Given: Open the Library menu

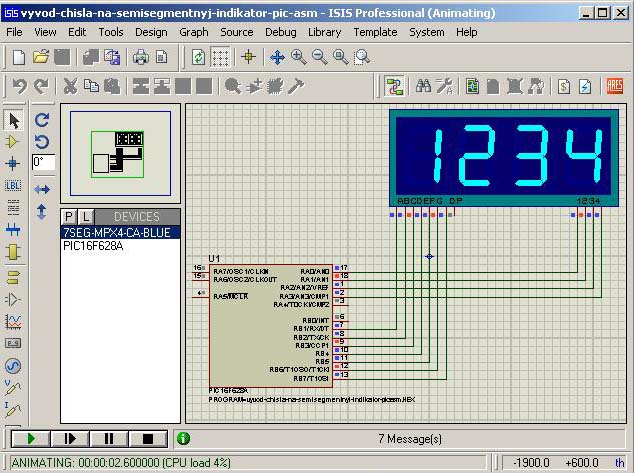Looking at the screenshot, I should (324, 32).
